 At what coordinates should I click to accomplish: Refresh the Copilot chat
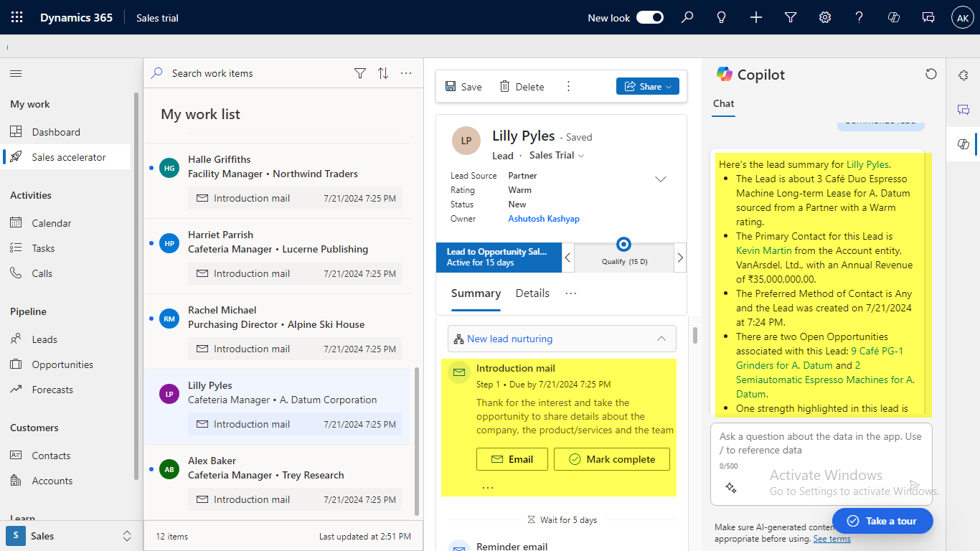[x=930, y=74]
